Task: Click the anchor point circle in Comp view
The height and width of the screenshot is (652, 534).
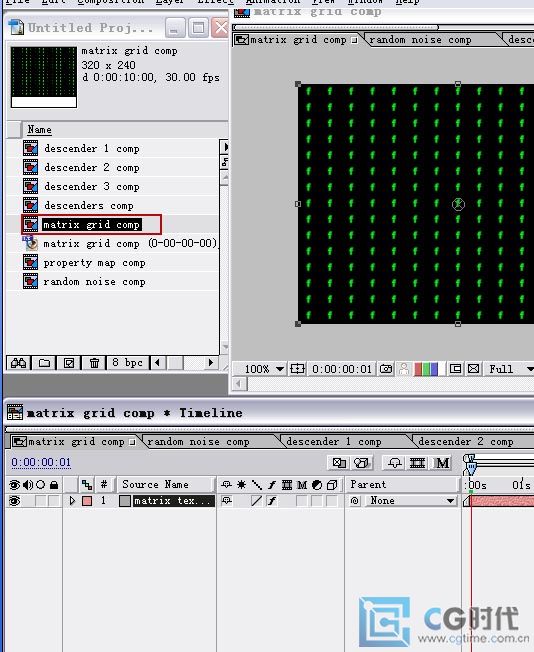Action: coord(458,204)
